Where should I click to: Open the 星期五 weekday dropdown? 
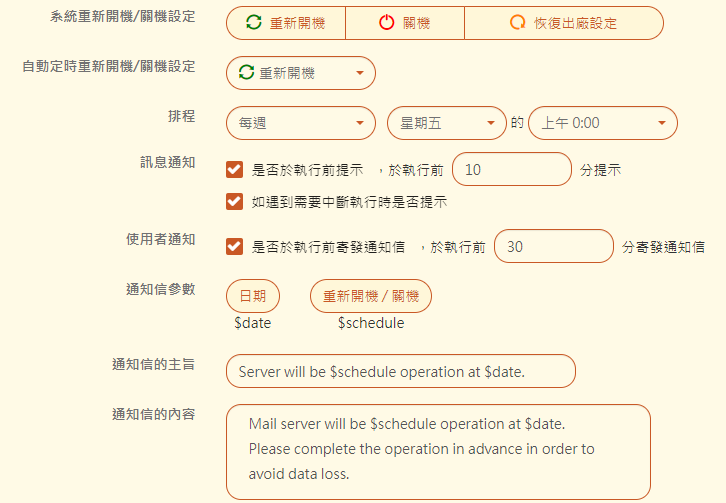[446, 123]
